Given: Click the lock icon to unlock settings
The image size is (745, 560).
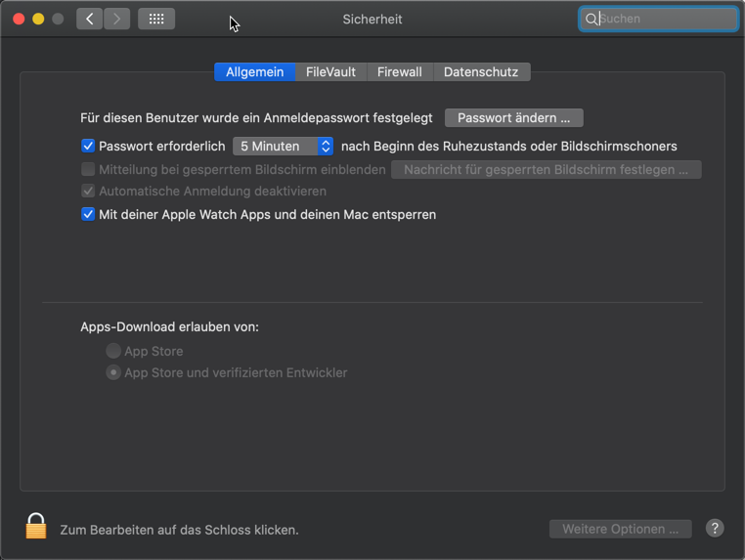Looking at the screenshot, I should (36, 526).
